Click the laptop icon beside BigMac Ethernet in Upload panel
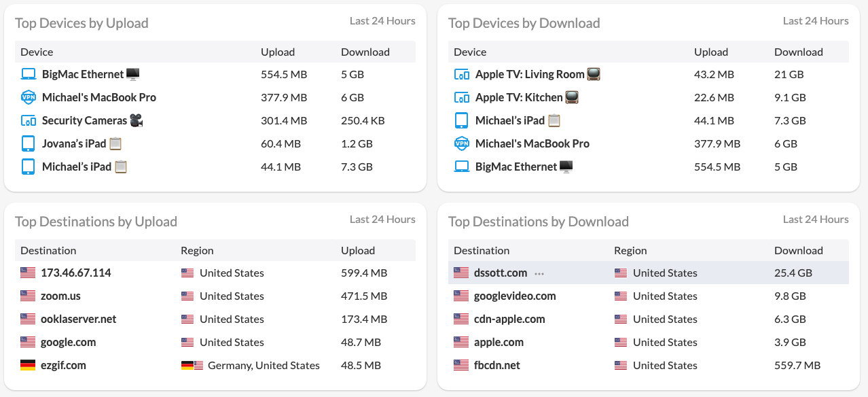Screen dimensions: 868x397 click(28, 74)
